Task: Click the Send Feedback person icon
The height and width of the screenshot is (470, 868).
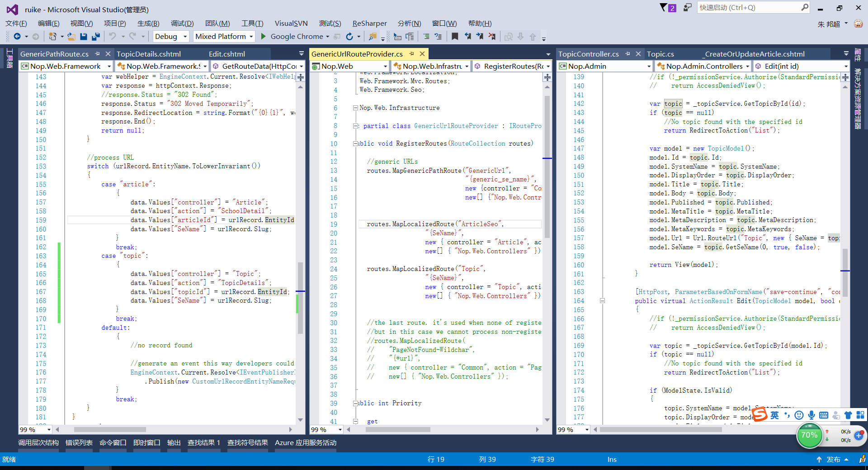Action: [688, 8]
